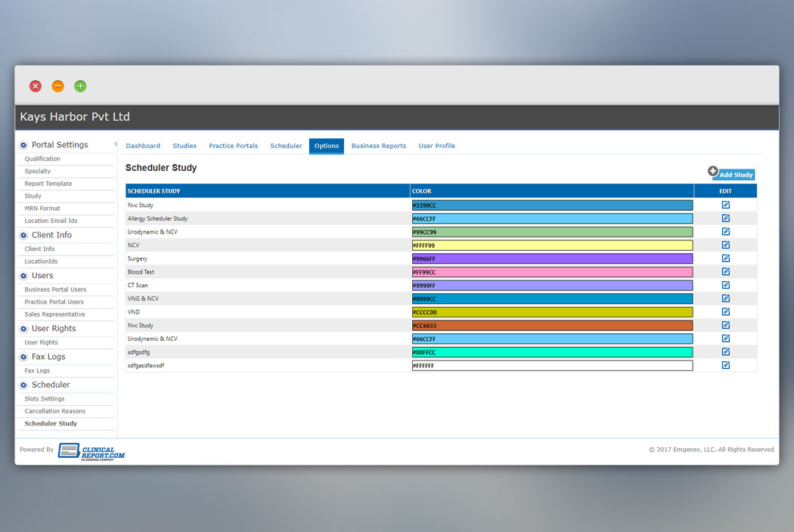The image size is (794, 532).
Task: Collapse the Portal Settings section
Action: [23, 145]
